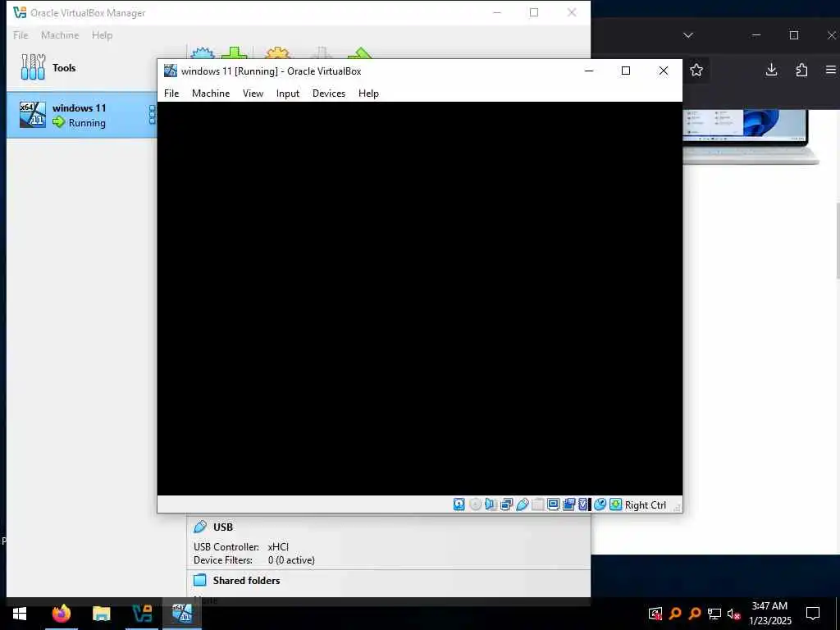Open the taskbar clock showing 3:47 AM
This screenshot has height=630, width=840.
(x=769, y=614)
